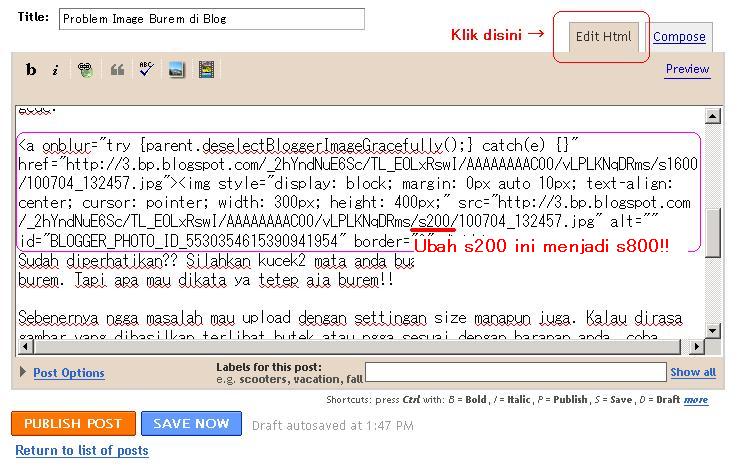
Task: Click the PUBLISH POST button
Action: coord(73,423)
